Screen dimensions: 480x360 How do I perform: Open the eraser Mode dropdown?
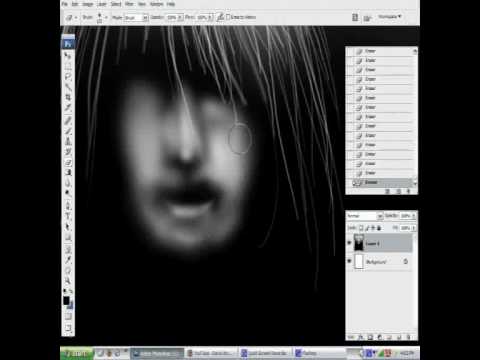[145, 17]
